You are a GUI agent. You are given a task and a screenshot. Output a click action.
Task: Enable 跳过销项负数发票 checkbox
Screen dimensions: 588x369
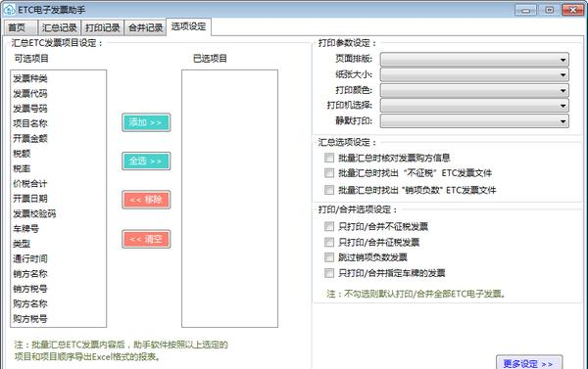pyautogui.click(x=329, y=257)
